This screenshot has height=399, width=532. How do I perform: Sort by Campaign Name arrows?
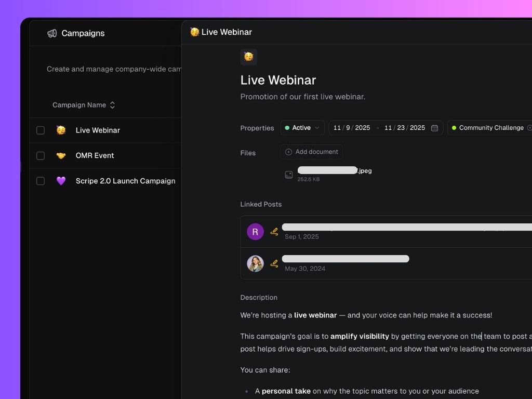click(x=112, y=105)
